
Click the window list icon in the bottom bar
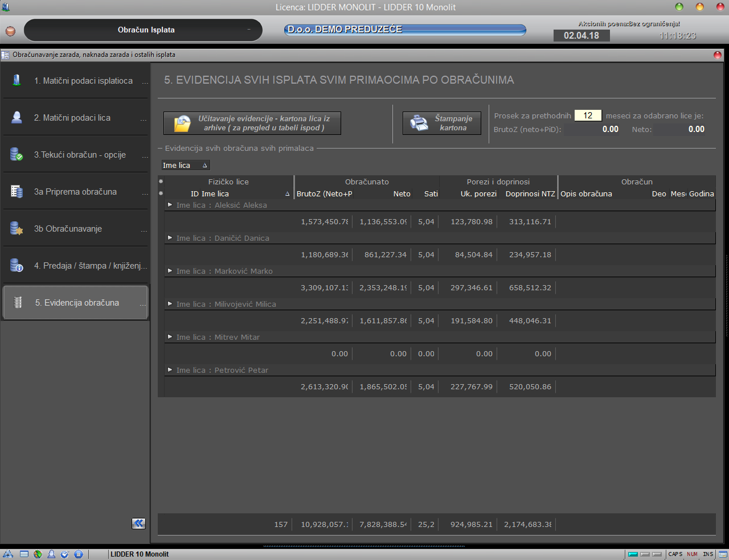tap(24, 554)
